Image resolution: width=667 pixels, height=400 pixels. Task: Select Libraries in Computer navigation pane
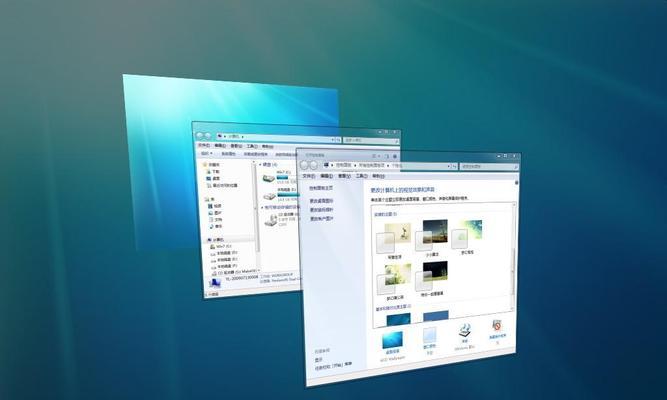coord(211,199)
